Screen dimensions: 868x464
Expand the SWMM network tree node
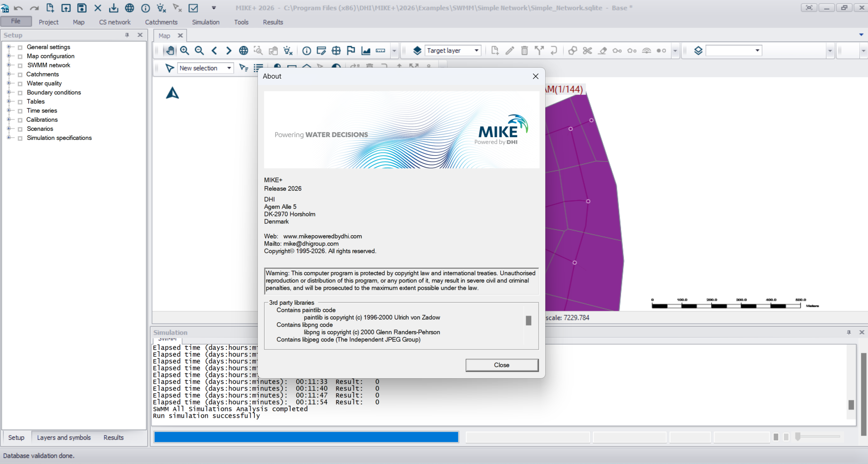tap(9, 65)
